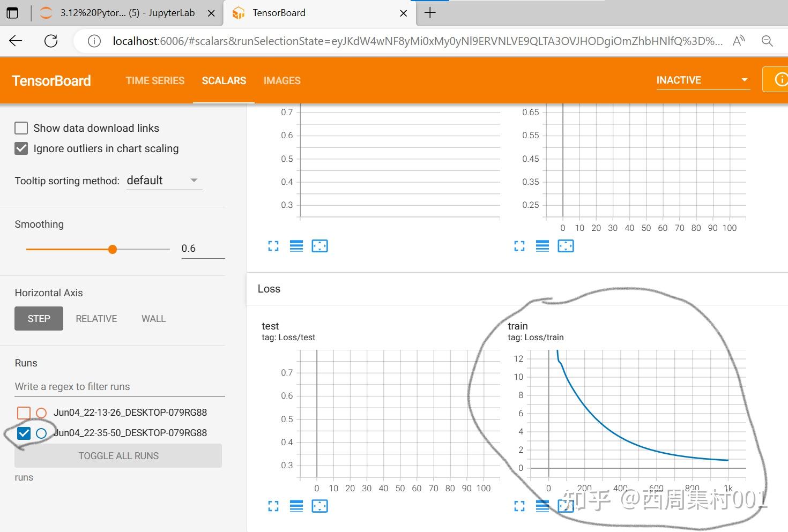Expand the Loss/test chart to full size

click(273, 506)
